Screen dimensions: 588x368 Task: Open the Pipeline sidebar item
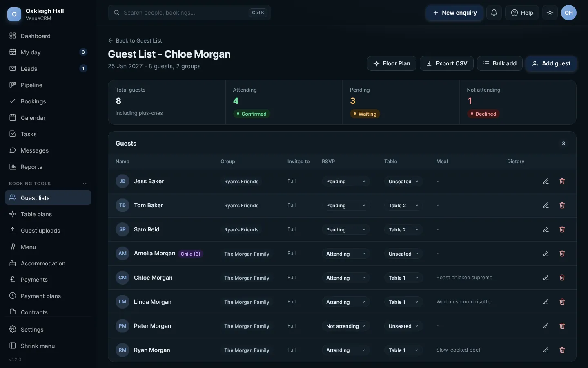[48, 85]
